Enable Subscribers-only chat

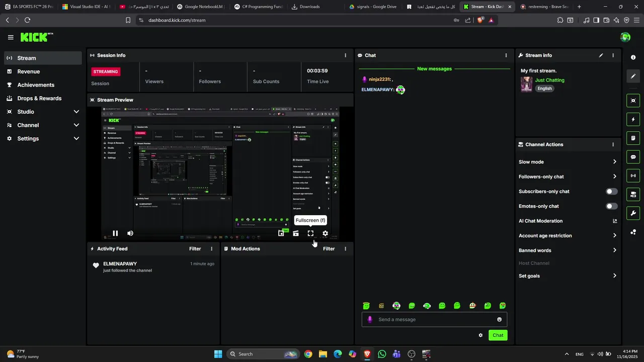click(x=612, y=192)
